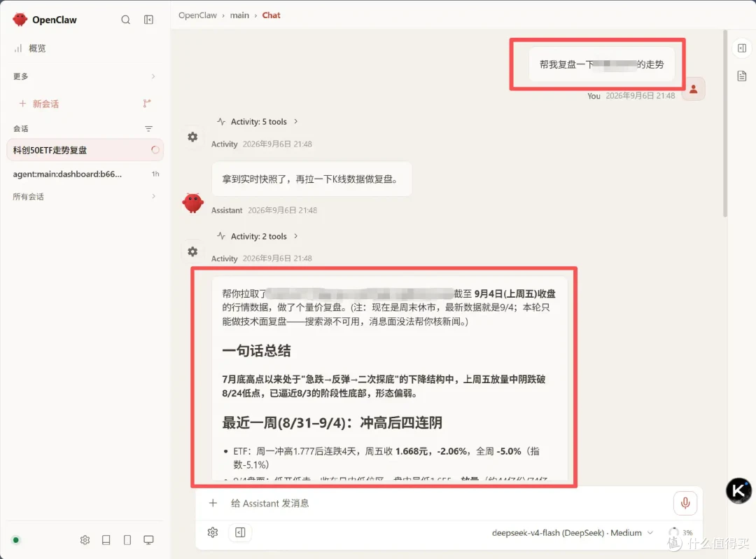Image resolution: width=756 pixels, height=559 pixels.
Task: Click the user avatar icon beside the message
Action: 694,89
